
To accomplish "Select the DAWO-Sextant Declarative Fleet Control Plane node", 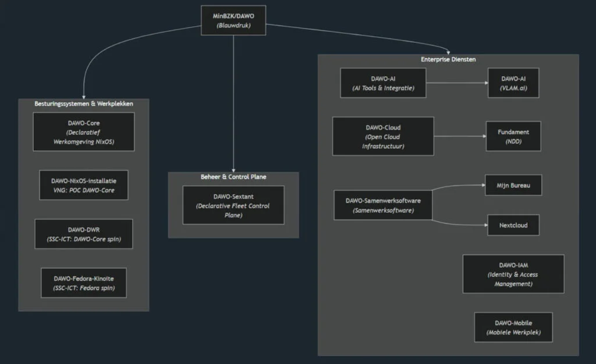I will 233,205.
